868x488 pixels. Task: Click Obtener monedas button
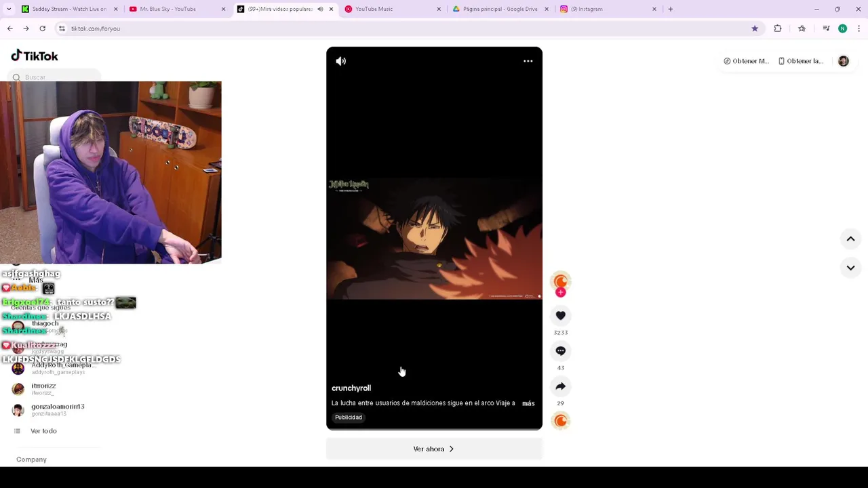tap(745, 61)
